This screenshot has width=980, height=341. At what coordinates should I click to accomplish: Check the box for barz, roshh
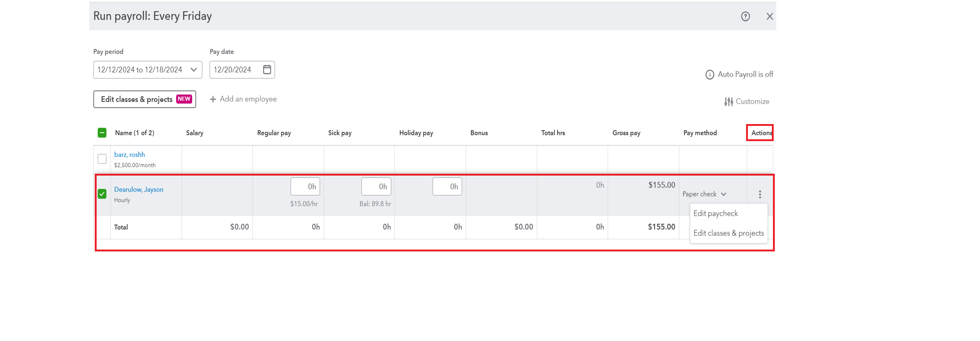click(x=102, y=159)
